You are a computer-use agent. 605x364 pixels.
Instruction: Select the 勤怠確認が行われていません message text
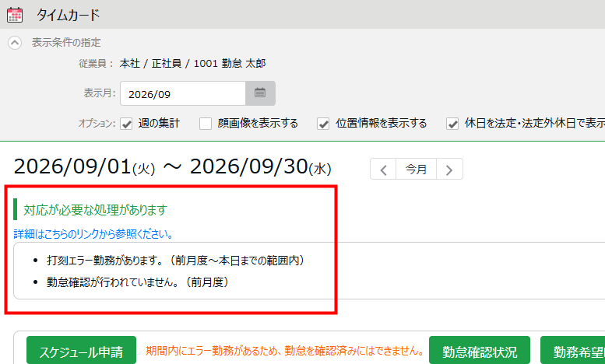click(x=138, y=282)
